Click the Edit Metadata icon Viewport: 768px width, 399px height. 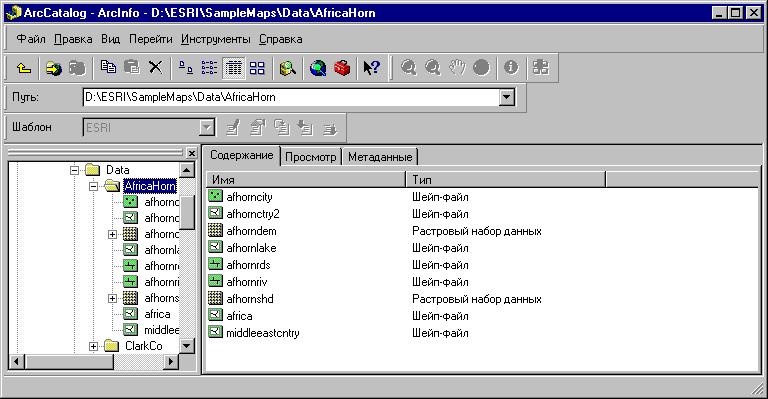233,128
